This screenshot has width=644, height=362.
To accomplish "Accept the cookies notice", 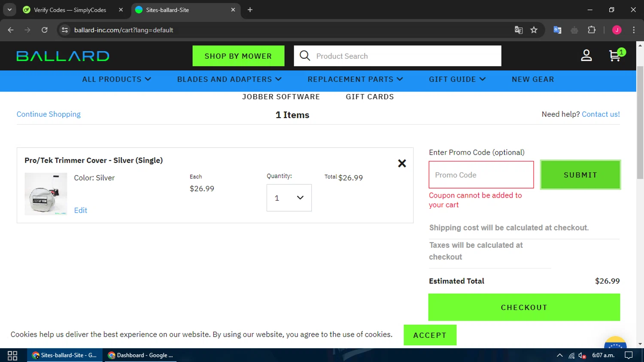I will click(430, 335).
